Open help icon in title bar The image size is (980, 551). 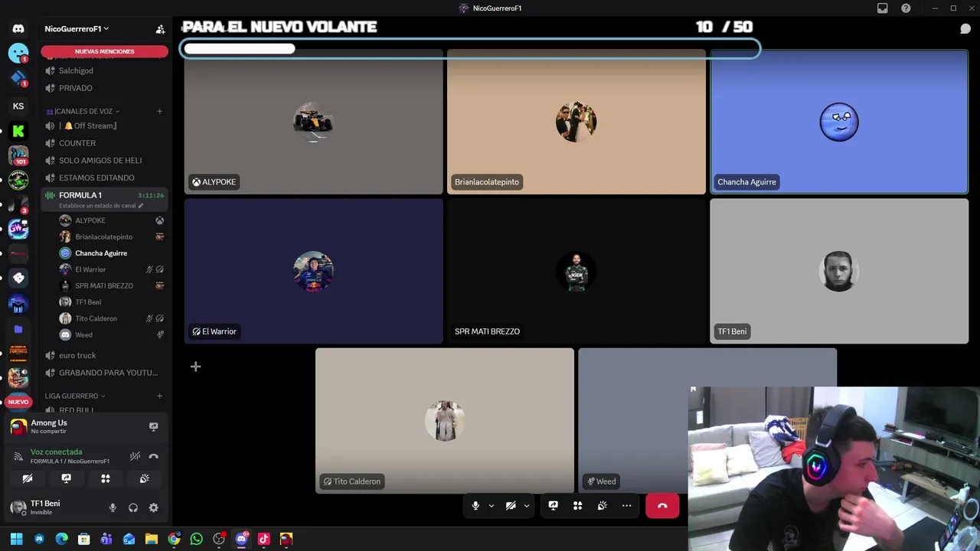[906, 8]
